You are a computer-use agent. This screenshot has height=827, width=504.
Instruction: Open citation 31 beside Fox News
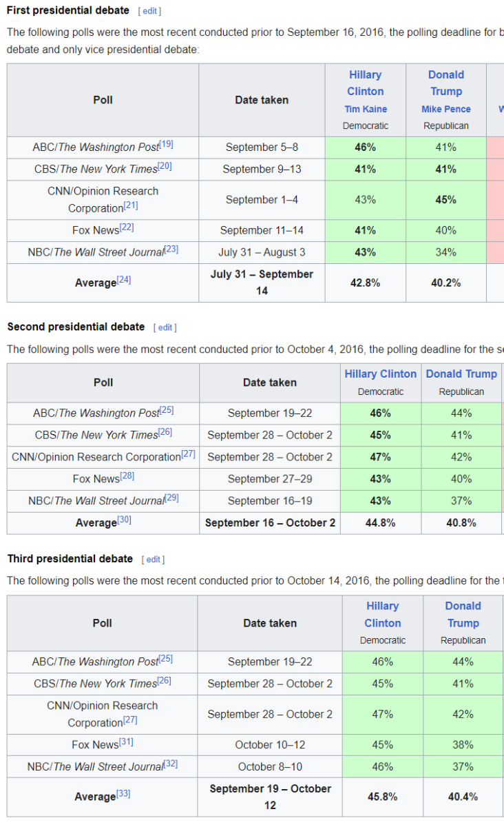pyautogui.click(x=126, y=742)
